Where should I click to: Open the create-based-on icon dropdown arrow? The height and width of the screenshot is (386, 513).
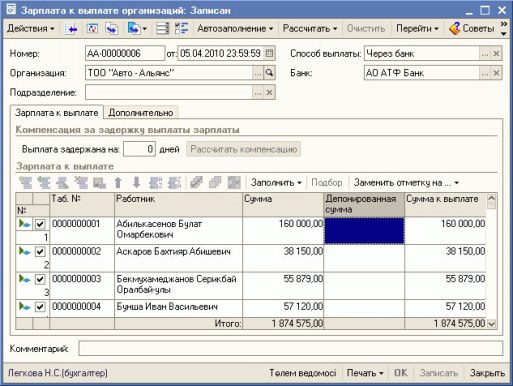pyautogui.click(x=144, y=29)
